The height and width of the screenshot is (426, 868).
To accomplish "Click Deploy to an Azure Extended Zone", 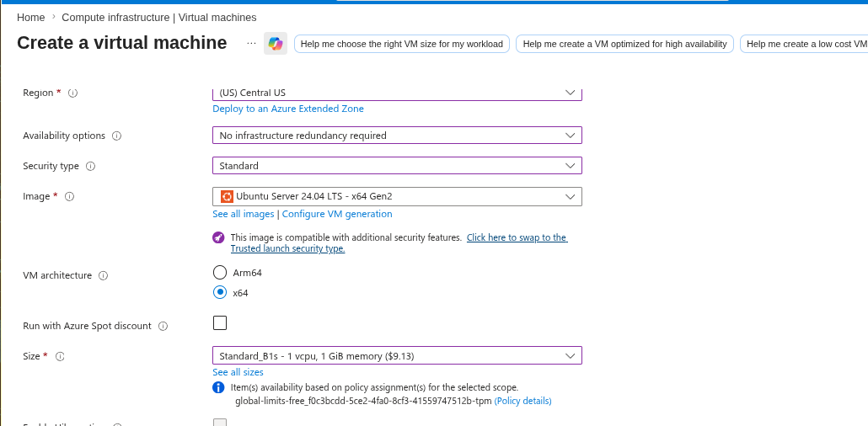I will pos(288,109).
